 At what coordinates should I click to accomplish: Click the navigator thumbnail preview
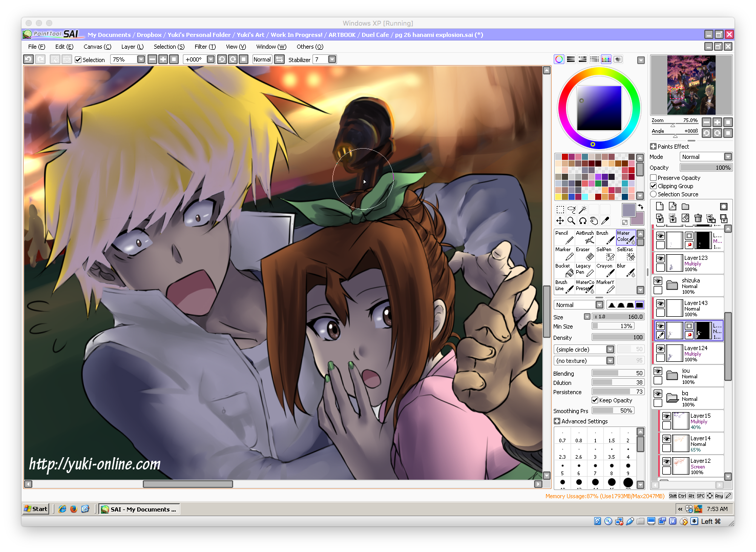click(x=691, y=85)
